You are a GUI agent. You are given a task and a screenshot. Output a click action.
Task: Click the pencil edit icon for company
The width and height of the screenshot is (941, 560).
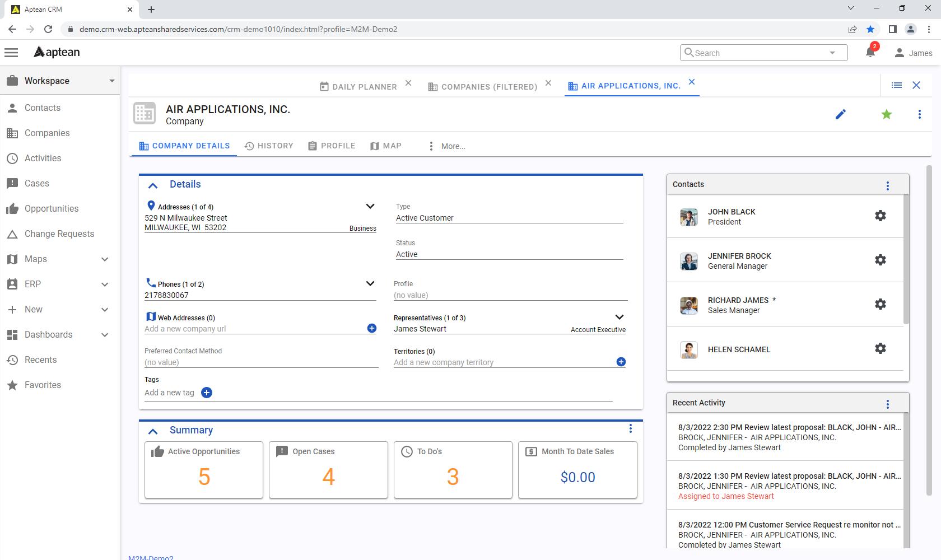(840, 115)
